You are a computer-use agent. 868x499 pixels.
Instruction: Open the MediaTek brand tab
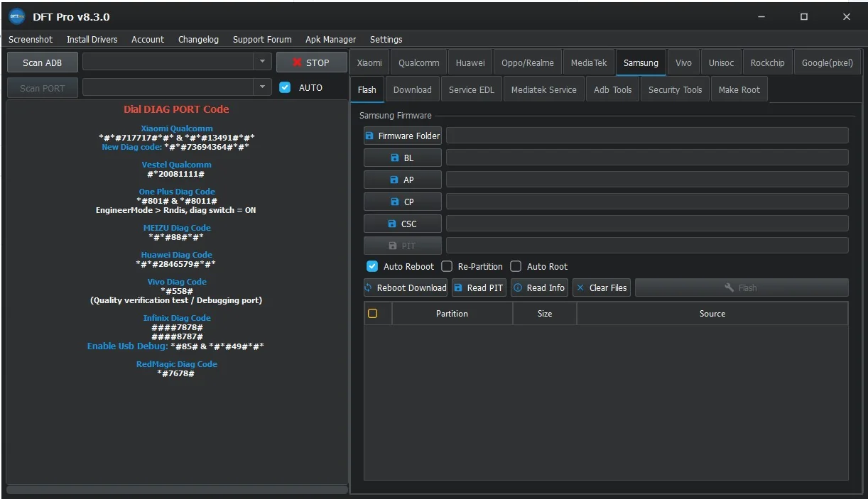point(589,62)
